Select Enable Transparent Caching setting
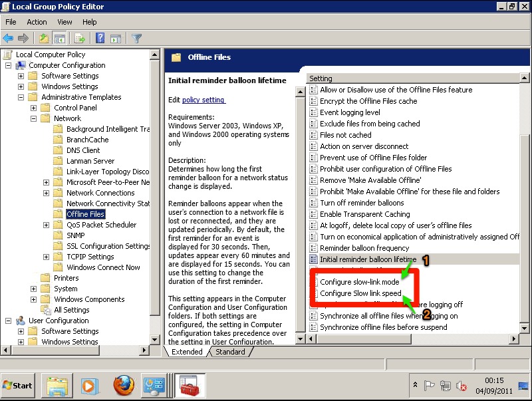The height and width of the screenshot is (401, 532). [x=364, y=214]
